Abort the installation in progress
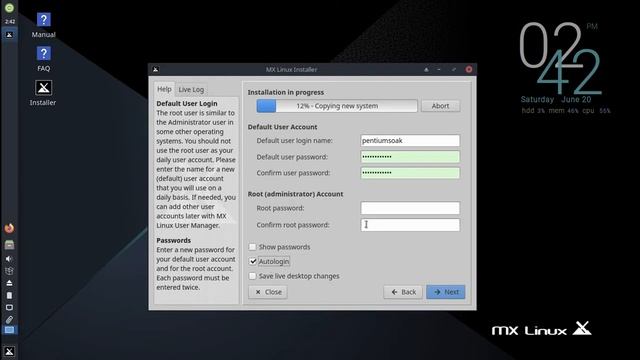The height and width of the screenshot is (360, 640). (x=440, y=106)
